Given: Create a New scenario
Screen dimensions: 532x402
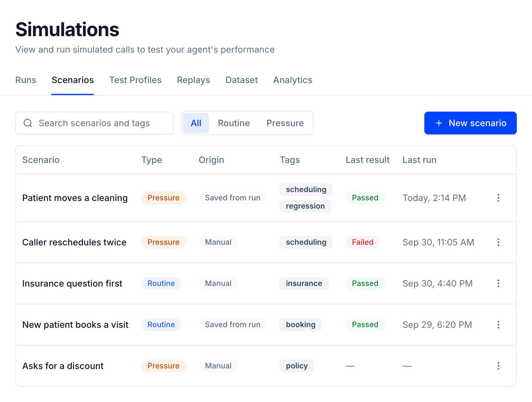Looking at the screenshot, I should [470, 123].
